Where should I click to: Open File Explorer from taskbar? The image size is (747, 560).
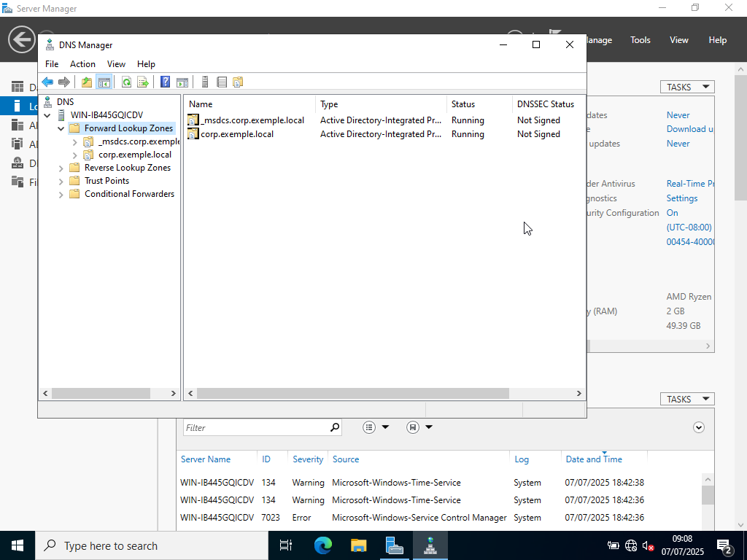pos(358,545)
